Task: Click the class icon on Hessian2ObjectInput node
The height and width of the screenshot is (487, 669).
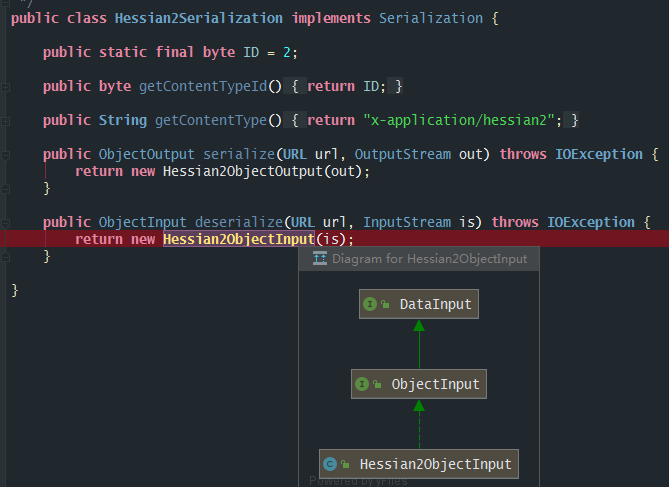Action: coord(330,464)
